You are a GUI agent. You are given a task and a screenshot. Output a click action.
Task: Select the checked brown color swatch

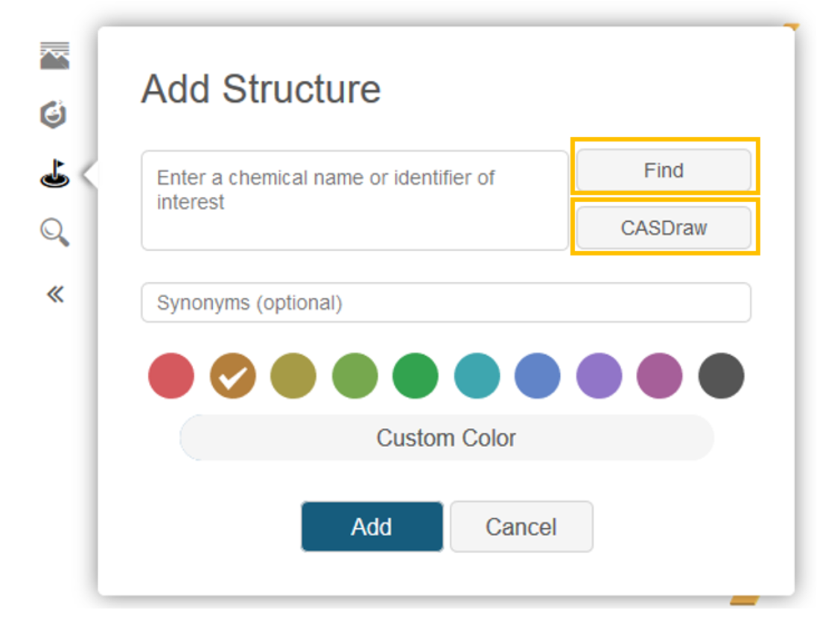pos(232,375)
